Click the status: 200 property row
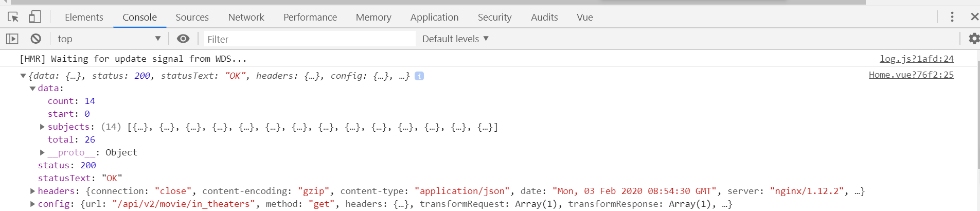The width and height of the screenshot is (980, 211). [67, 165]
